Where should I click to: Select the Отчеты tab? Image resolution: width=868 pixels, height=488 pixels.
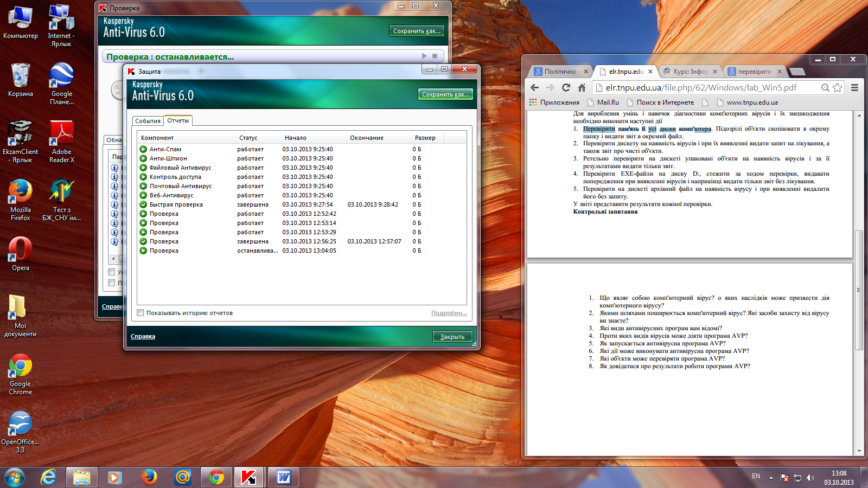point(178,120)
